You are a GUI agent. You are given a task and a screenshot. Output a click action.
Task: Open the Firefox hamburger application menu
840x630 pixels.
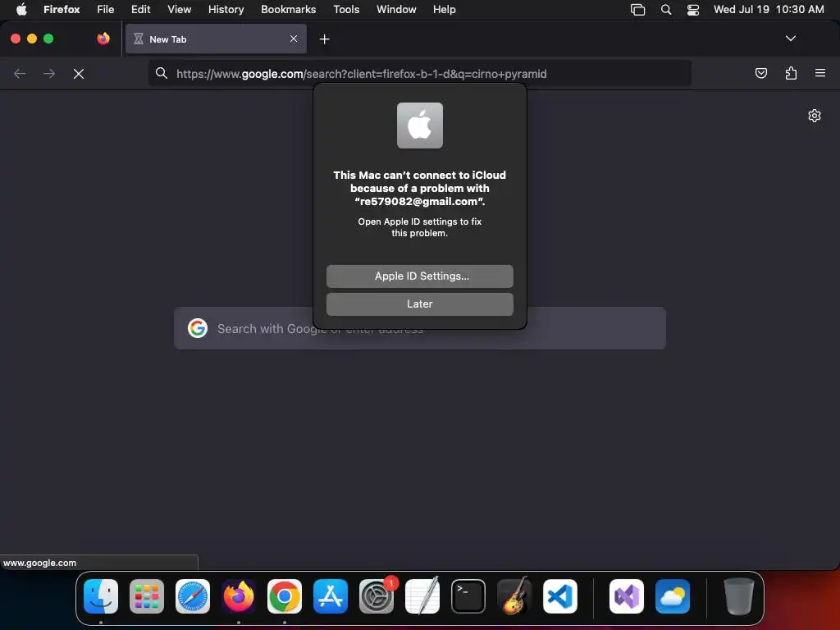[819, 73]
